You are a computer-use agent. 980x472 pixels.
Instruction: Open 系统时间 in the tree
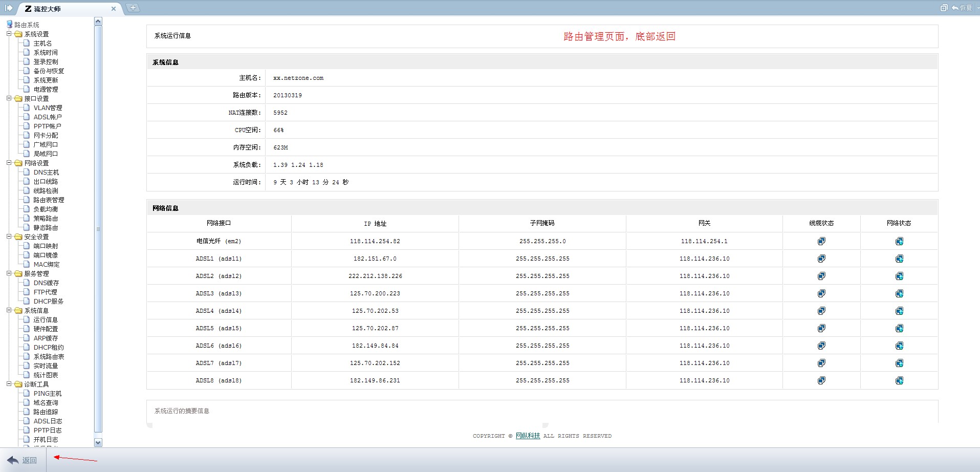pyautogui.click(x=46, y=53)
